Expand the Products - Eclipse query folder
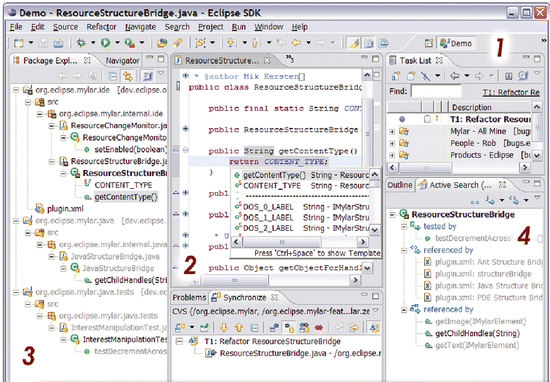 click(392, 155)
